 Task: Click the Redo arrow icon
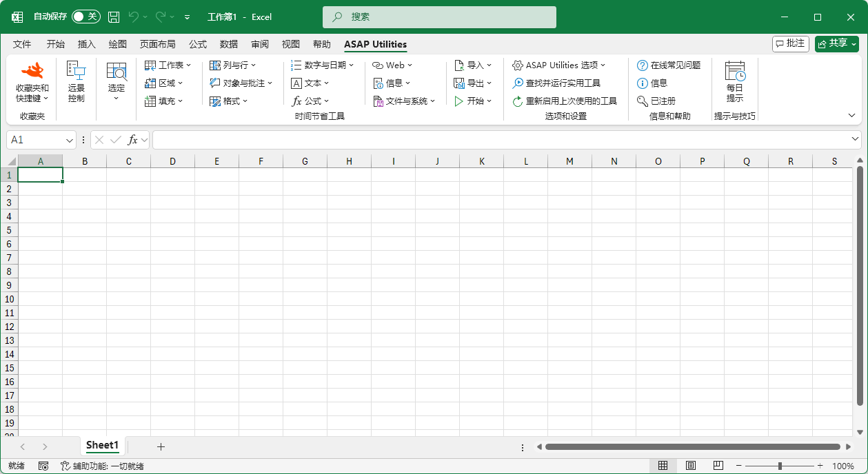[161, 17]
